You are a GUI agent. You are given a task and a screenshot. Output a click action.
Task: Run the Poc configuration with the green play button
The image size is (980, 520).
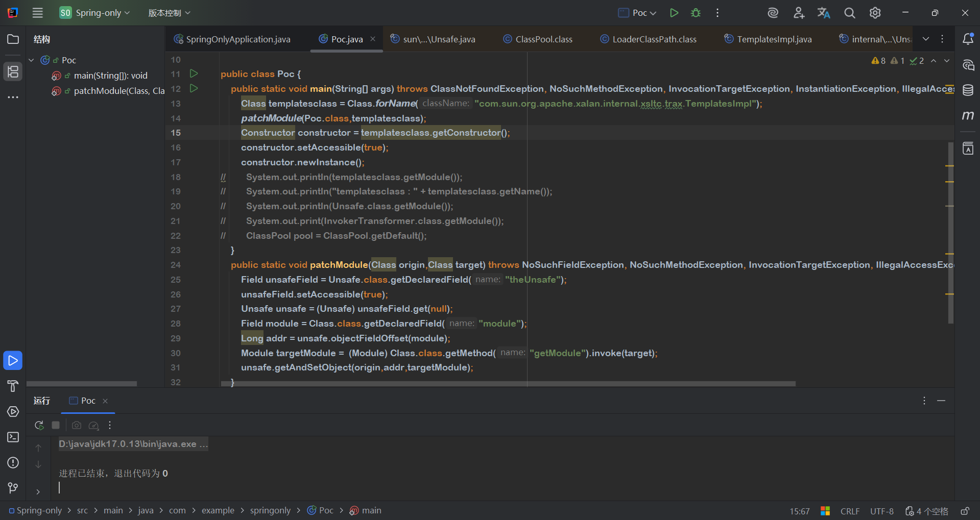pyautogui.click(x=674, y=13)
